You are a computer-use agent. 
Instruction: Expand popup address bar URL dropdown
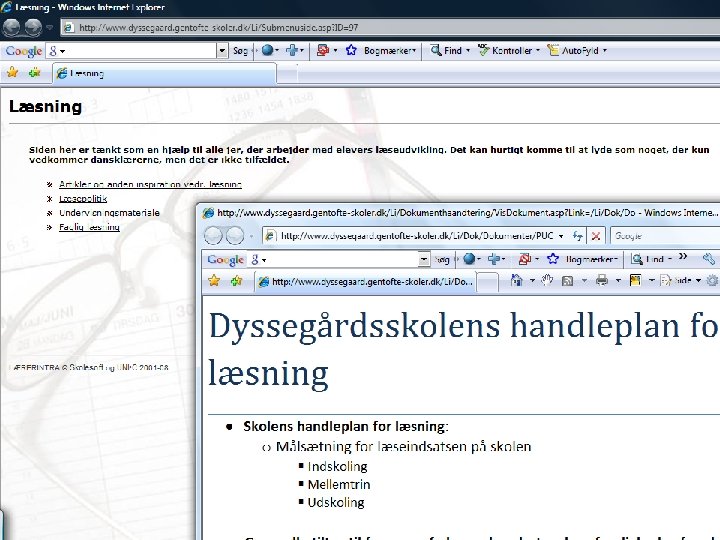561,236
